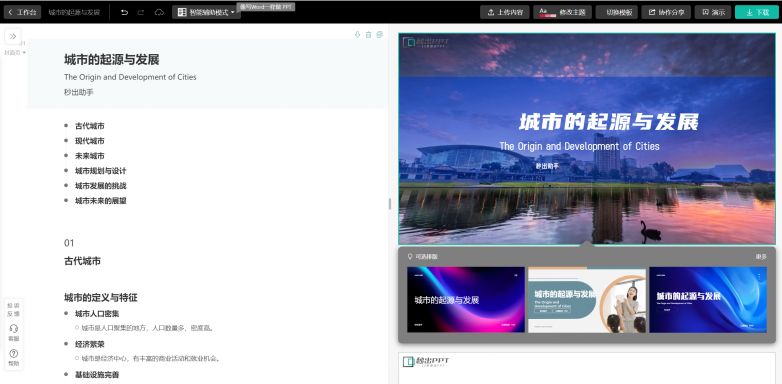The width and height of the screenshot is (782, 384).
Task: Click the redo arrow icon
Action: tap(141, 12)
